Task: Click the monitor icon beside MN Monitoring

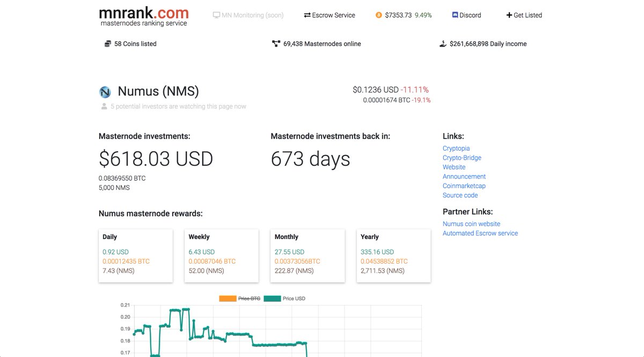Action: tap(216, 15)
